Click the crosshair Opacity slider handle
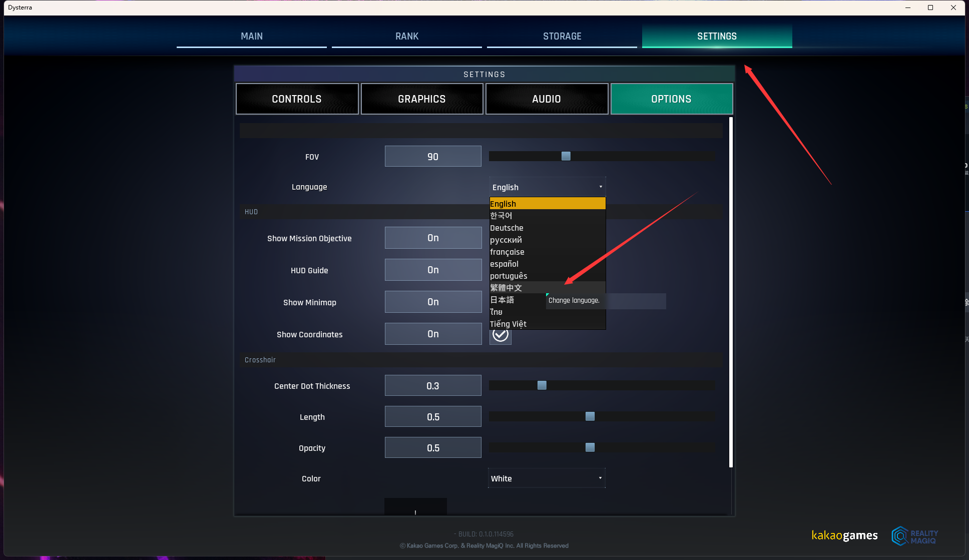This screenshot has width=969, height=560. click(590, 447)
